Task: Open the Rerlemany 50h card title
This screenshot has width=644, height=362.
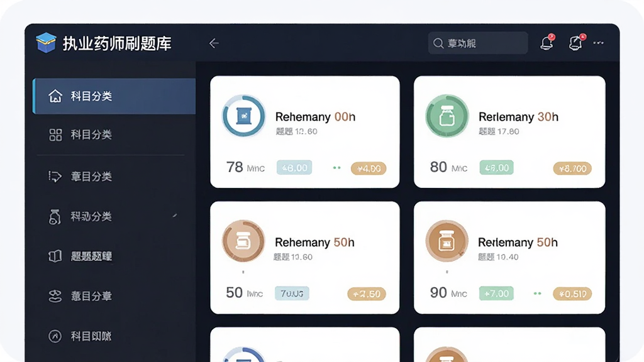Action: click(x=518, y=242)
